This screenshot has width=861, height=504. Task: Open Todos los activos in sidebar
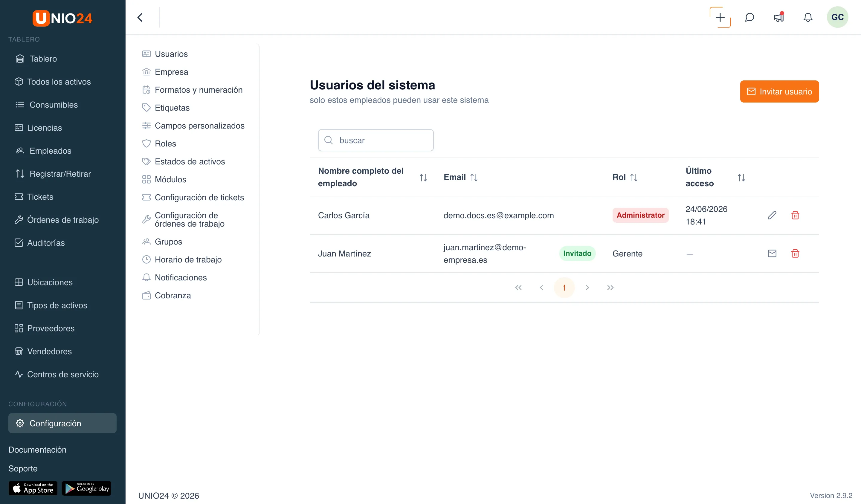click(x=62, y=82)
